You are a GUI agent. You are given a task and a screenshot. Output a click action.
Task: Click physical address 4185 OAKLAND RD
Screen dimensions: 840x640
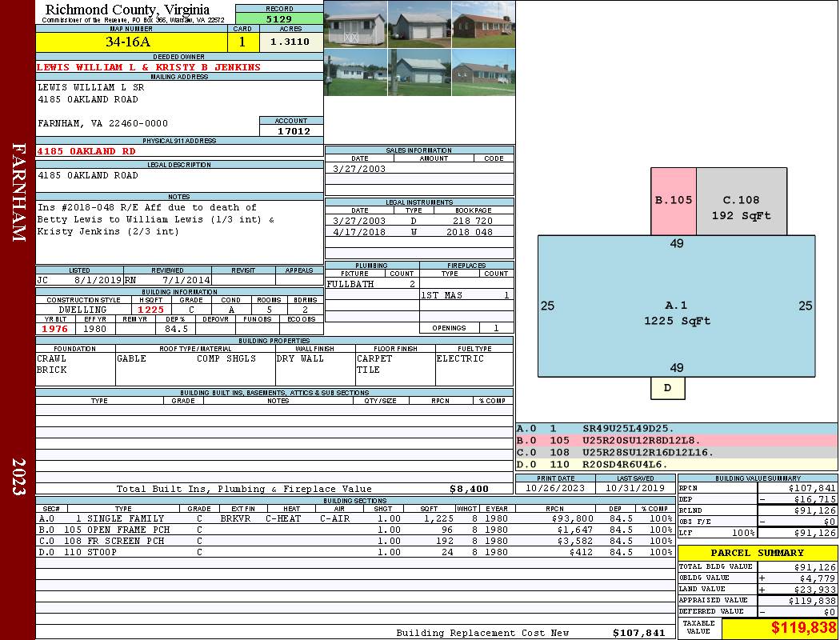86,151
